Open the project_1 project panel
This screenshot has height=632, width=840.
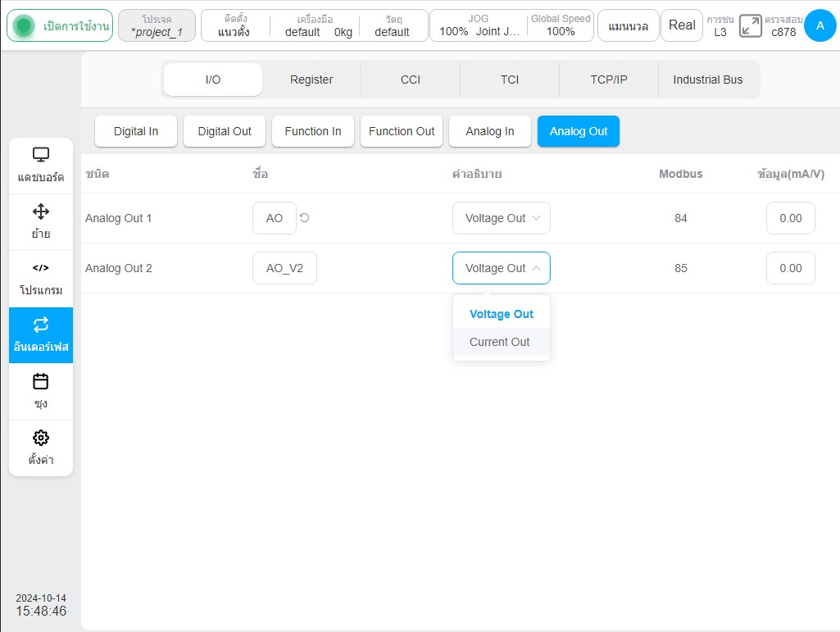(157, 25)
